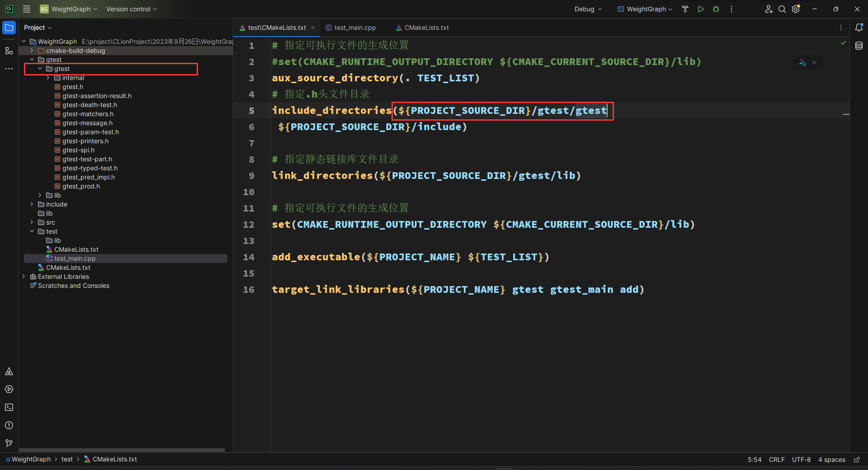Open the Structure tool window
The image size is (868, 470).
click(9, 51)
